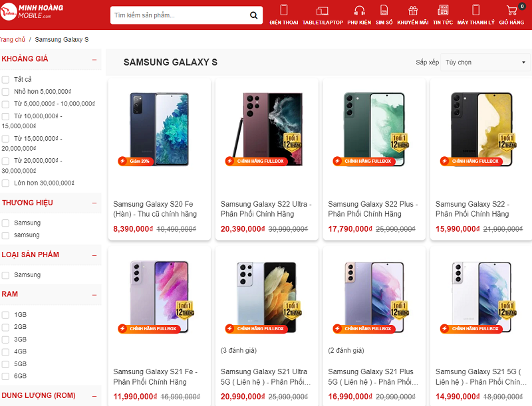This screenshot has width=532, height=406.
Task: Open the Tin Tức newspaper icon
Action: (x=443, y=10)
